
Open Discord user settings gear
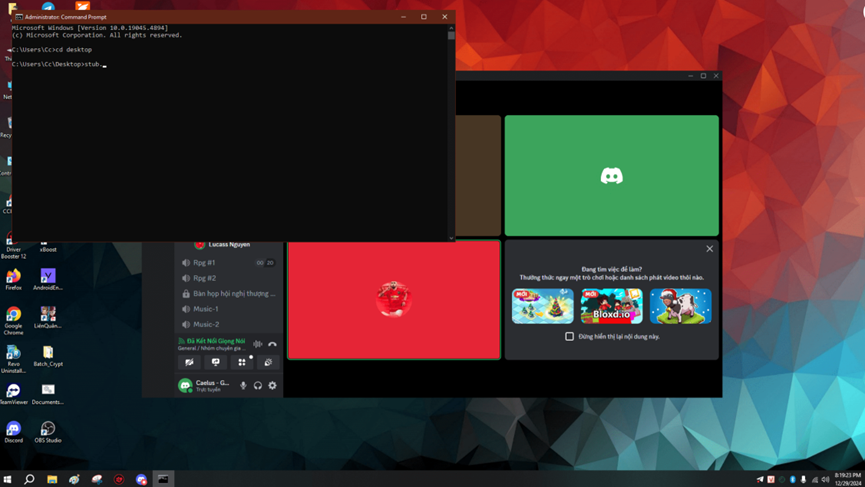(x=272, y=385)
